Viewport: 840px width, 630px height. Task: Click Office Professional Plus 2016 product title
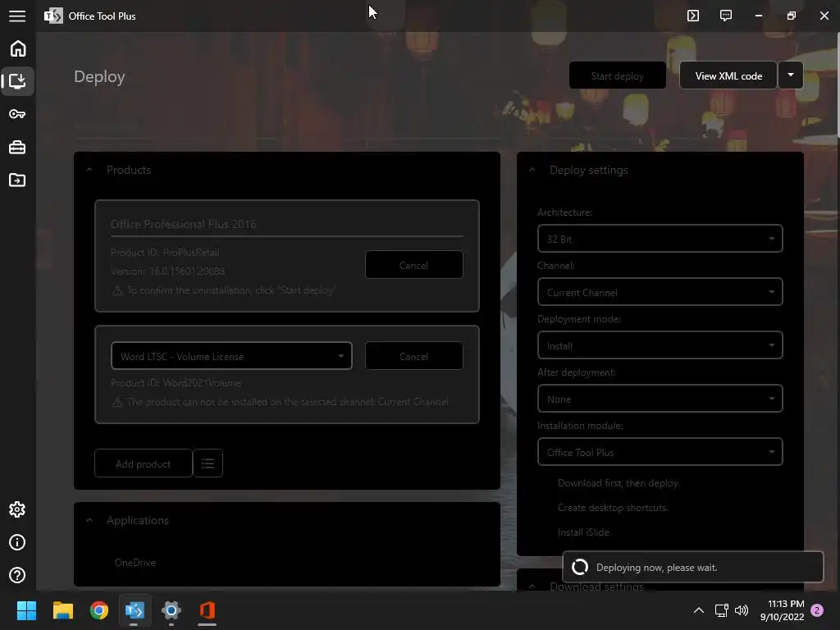pyautogui.click(x=183, y=224)
